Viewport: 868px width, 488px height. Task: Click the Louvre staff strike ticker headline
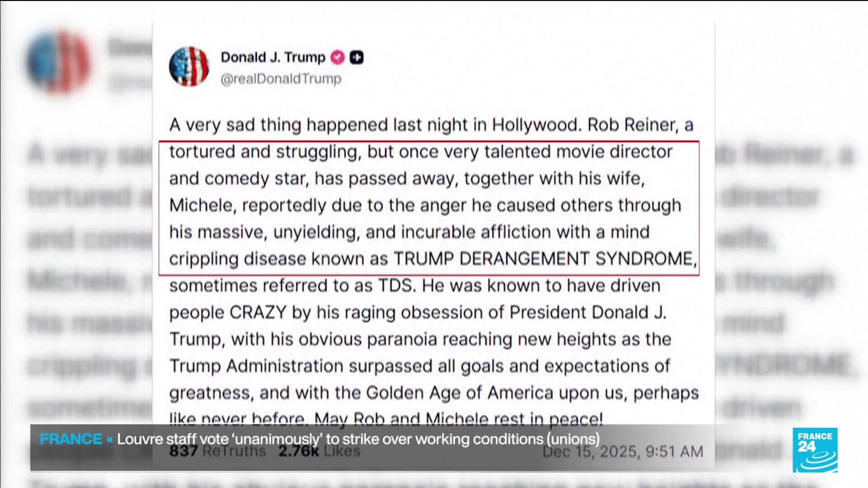pyautogui.click(x=358, y=439)
